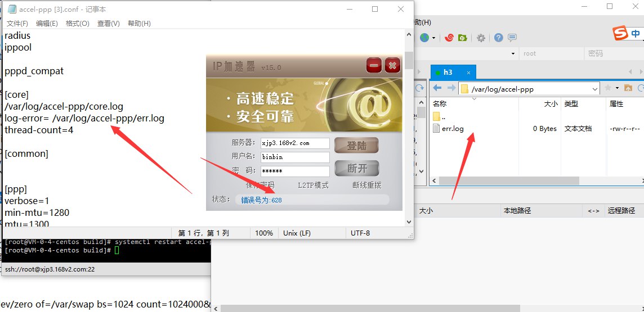Click the 断开 disconnect button

pos(357,168)
